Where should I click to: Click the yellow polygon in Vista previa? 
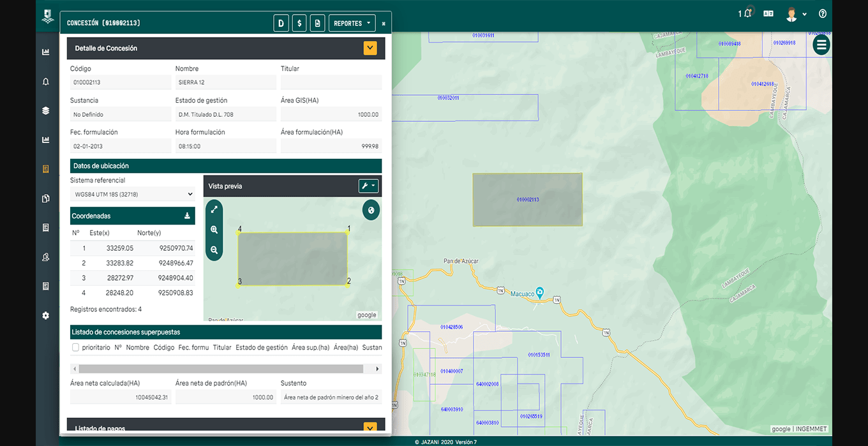[292, 259]
